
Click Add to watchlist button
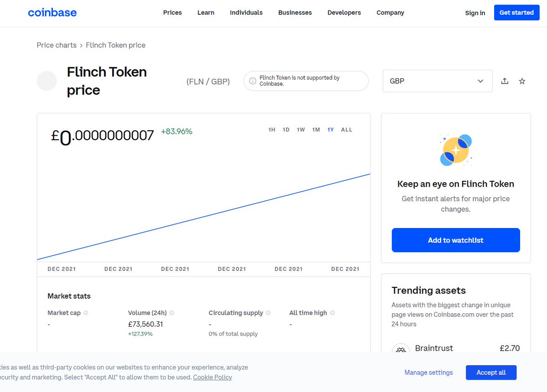[x=456, y=240]
